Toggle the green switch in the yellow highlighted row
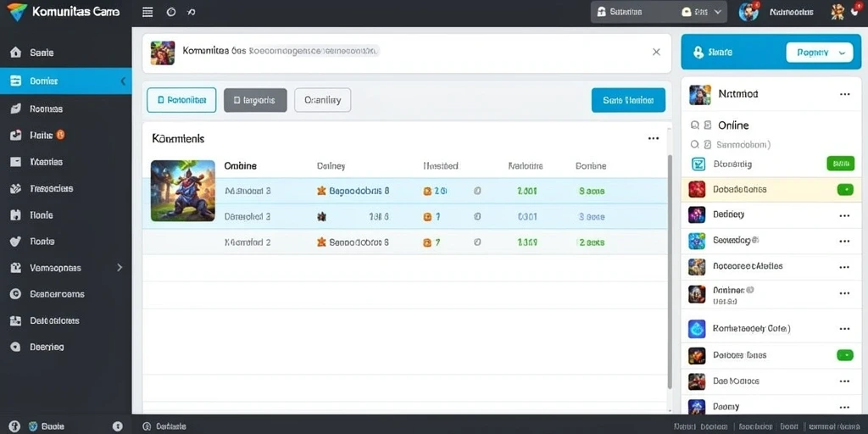The height and width of the screenshot is (434, 868). (845, 189)
